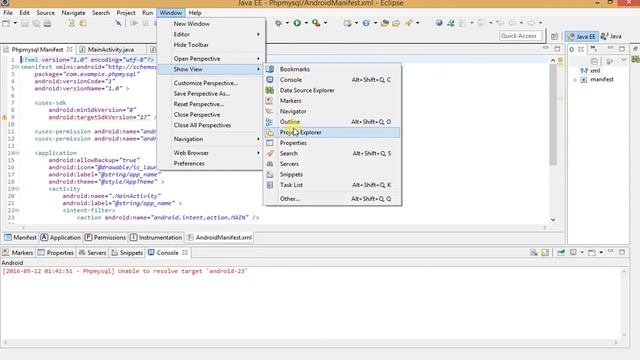Click the green Run toolbar button
Image resolution: width=640 pixels, height=360 pixels.
pyautogui.click(x=297, y=23)
